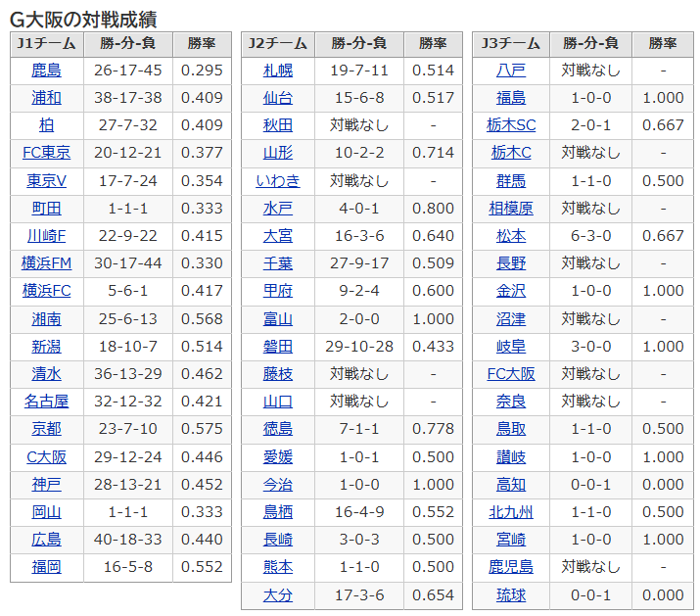The width and height of the screenshot is (700, 616).
Task: Open the 横浜FC link
Action: pos(46,291)
